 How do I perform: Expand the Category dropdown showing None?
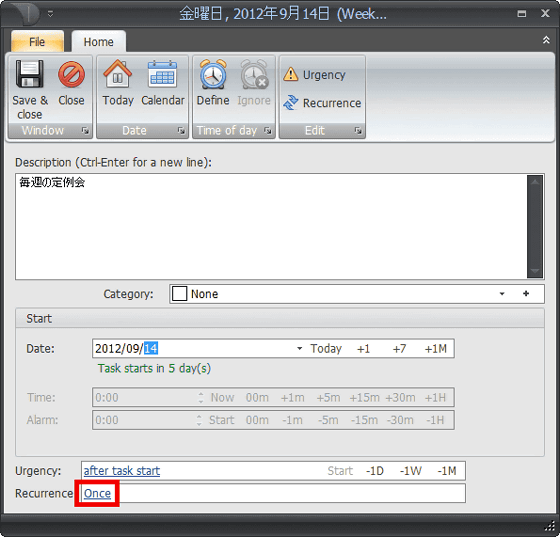point(502,294)
